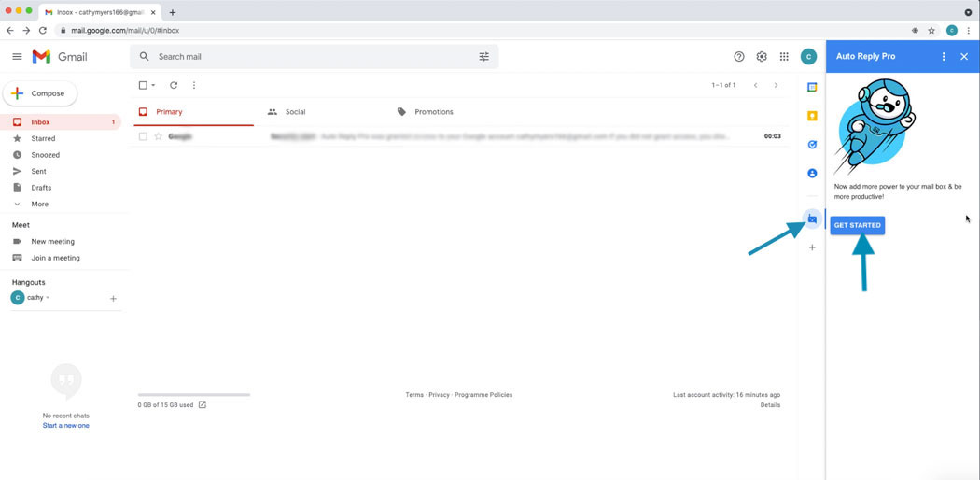
Task: Open the Google account avatar in Gmail header
Action: tap(808, 57)
